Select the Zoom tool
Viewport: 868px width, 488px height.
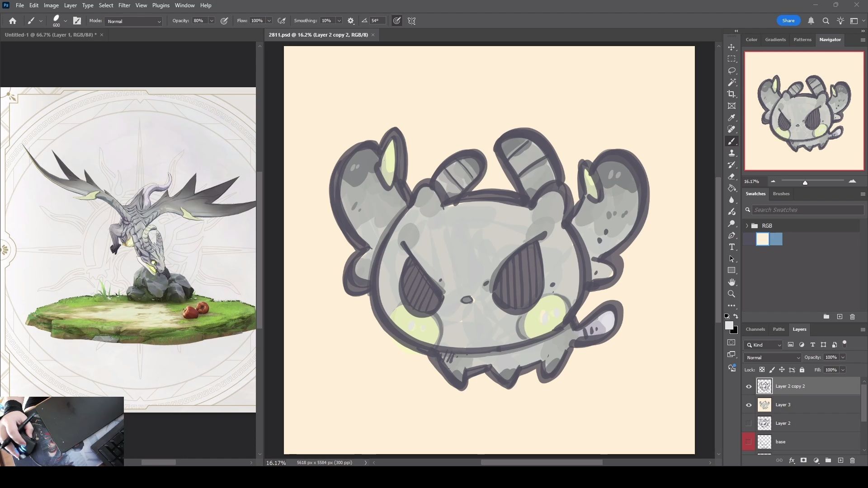click(731, 294)
